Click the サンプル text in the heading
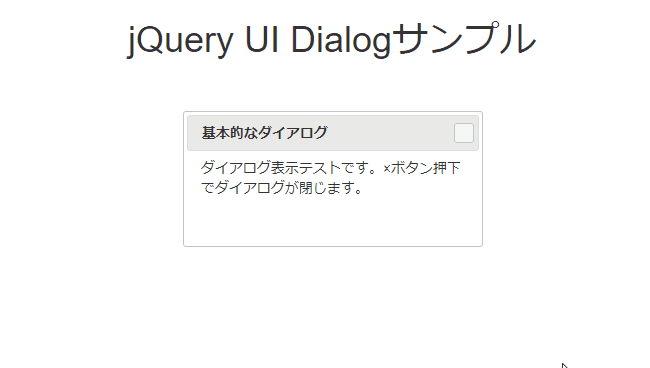Screen dimensions: 650x368 [x=464, y=39]
